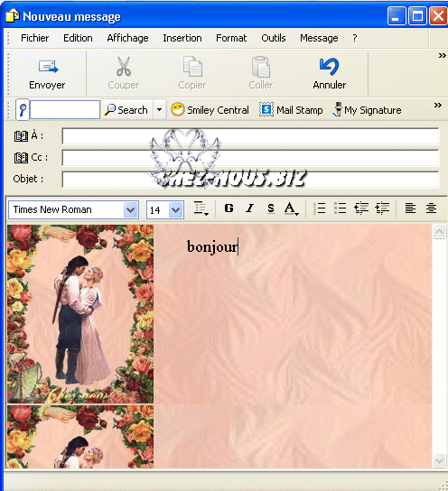Image resolution: width=448 pixels, height=491 pixels.
Task: Click the À recipient field
Action: click(250, 136)
